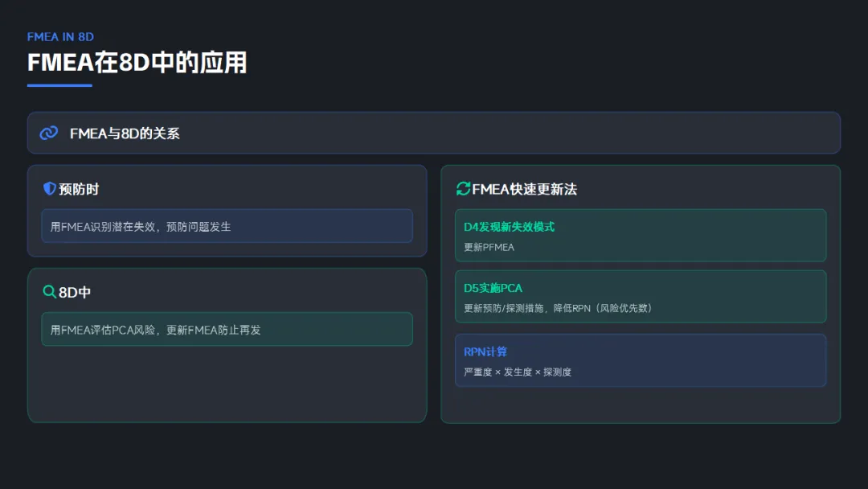The height and width of the screenshot is (489, 868).
Task: Click the main title FMEA在8D中的应用
Action: 137,63
